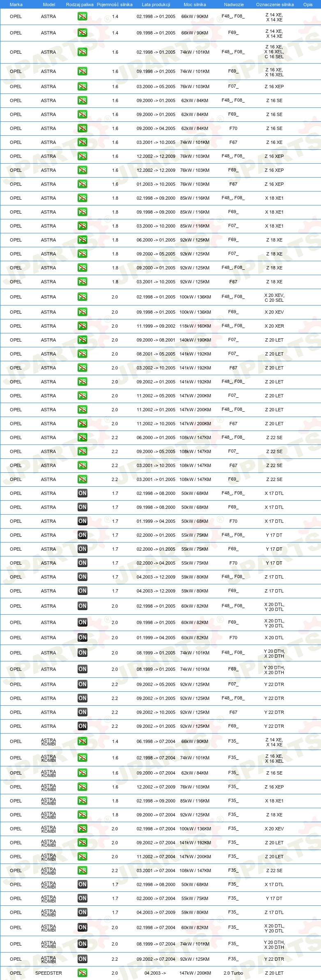Screen dimensions: 321x980
Task: Select the SPEEDSTER model cell
Action: 48,973
